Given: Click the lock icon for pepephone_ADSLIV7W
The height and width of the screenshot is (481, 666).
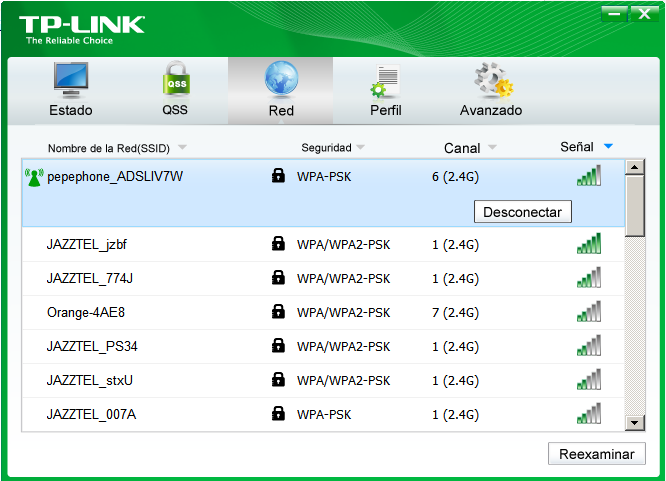Looking at the screenshot, I should (x=278, y=175).
